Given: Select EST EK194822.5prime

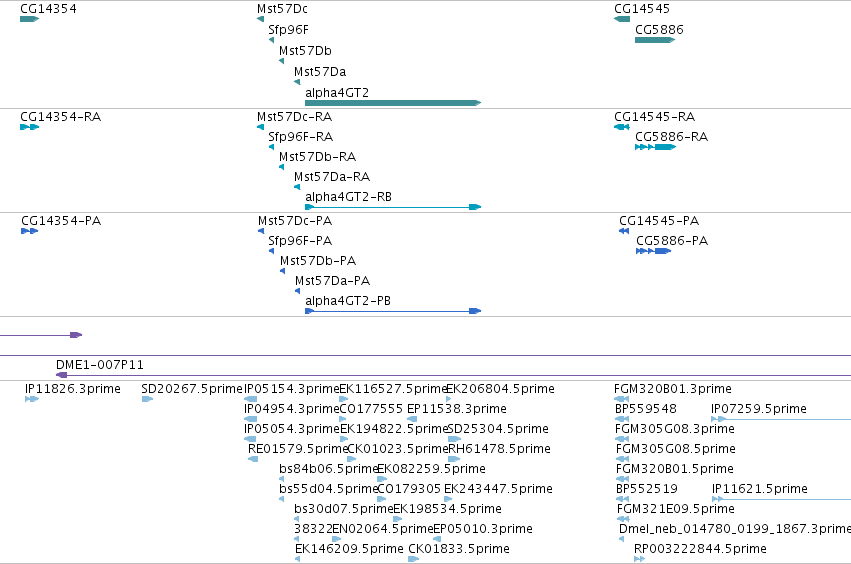Looking at the screenshot, I should 394,429.
